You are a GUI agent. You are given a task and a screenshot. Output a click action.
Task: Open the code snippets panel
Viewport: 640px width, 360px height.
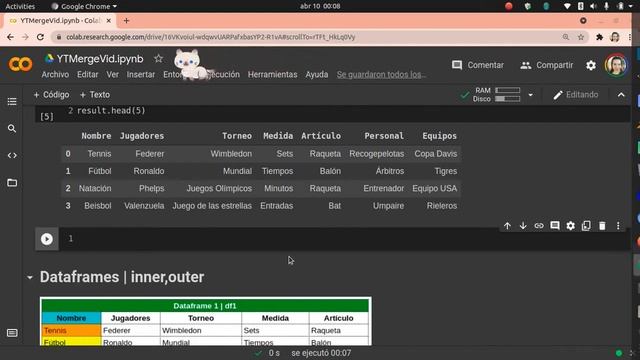tap(12, 156)
